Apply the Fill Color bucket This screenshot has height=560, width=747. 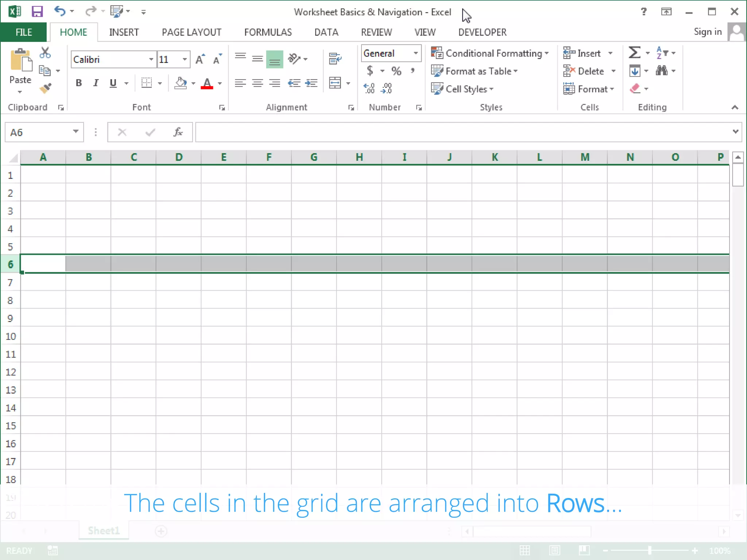click(x=181, y=83)
